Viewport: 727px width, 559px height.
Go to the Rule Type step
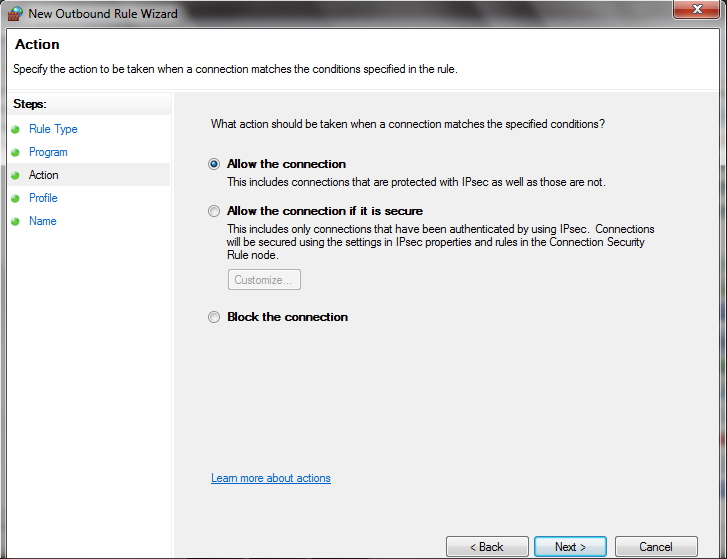tap(53, 129)
